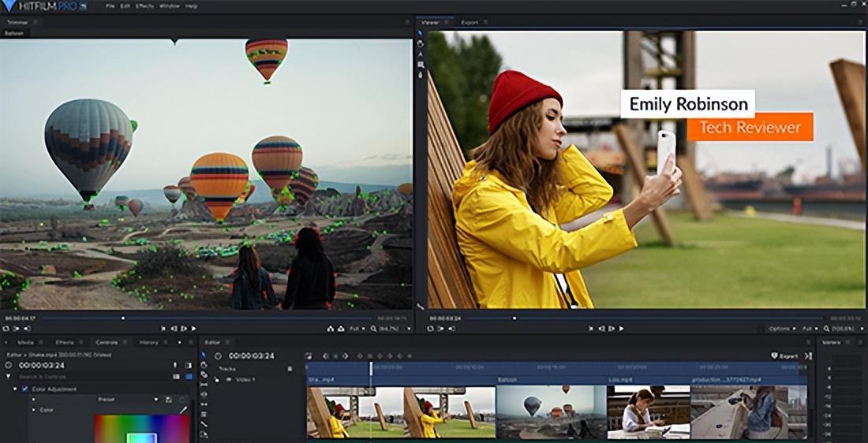Select the Viewer text tool
Screen dimensions: 868x443
(x=420, y=54)
